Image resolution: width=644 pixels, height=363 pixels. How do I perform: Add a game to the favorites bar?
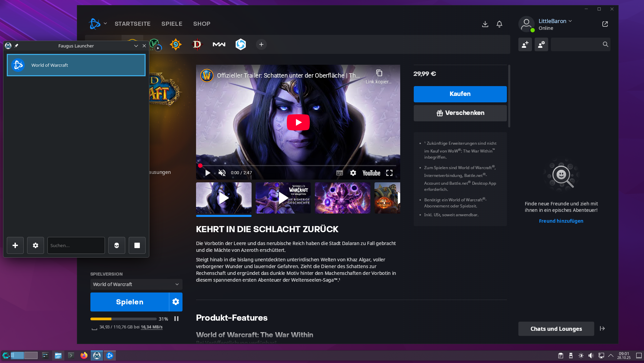coord(261,44)
